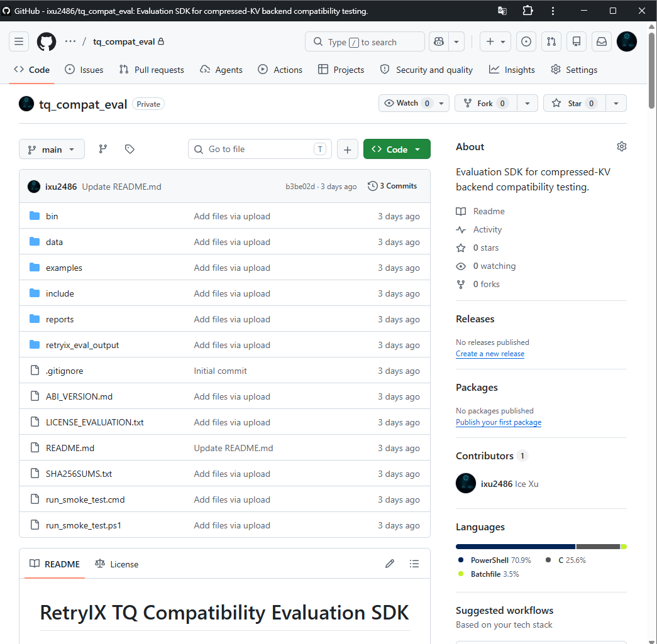Expand Copilot dropdown arrow in header
The image size is (657, 644).
click(x=456, y=41)
